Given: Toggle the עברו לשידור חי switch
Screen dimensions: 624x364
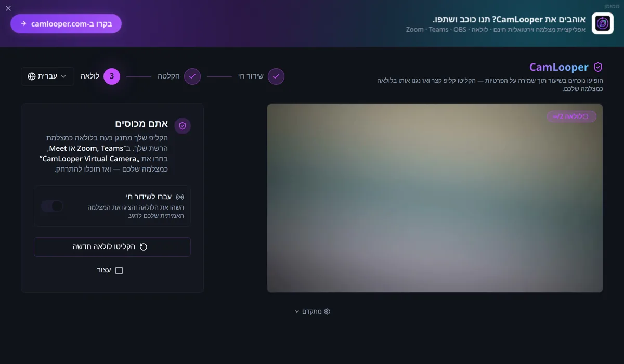Looking at the screenshot, I should (52, 206).
